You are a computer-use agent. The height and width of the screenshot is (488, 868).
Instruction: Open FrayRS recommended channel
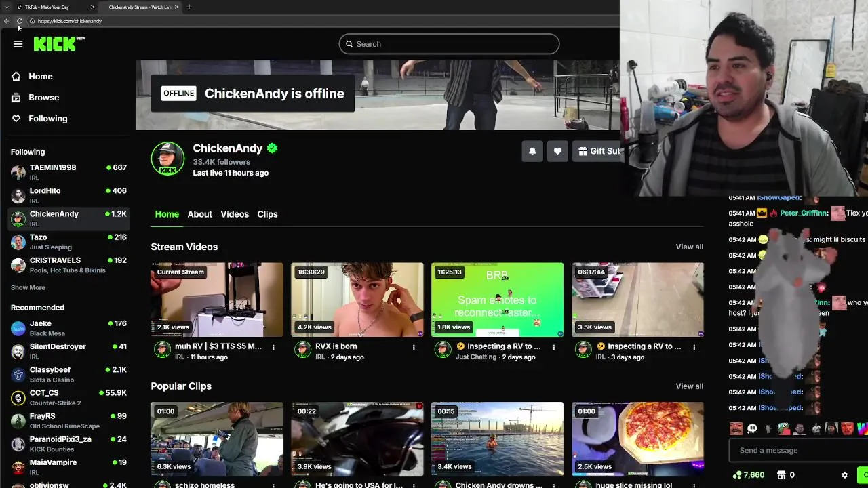(x=68, y=420)
